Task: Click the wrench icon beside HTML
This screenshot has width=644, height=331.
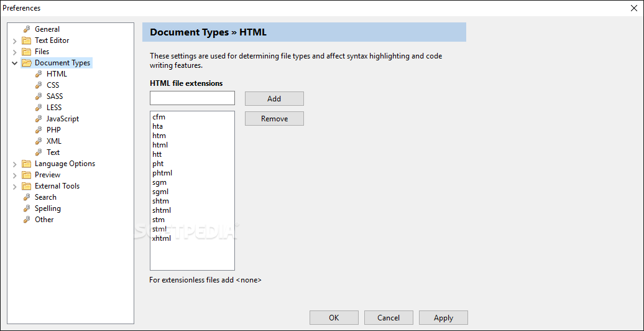Action: point(39,74)
